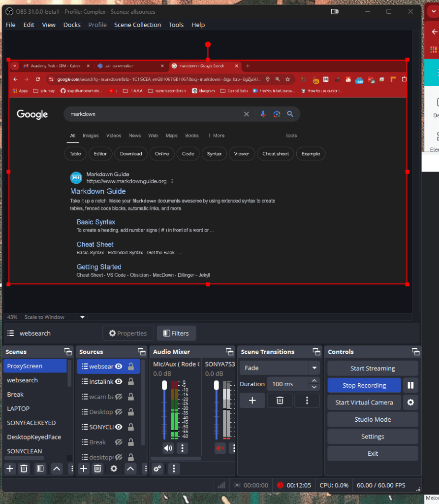Unlock the websearch source

pyautogui.click(x=131, y=367)
